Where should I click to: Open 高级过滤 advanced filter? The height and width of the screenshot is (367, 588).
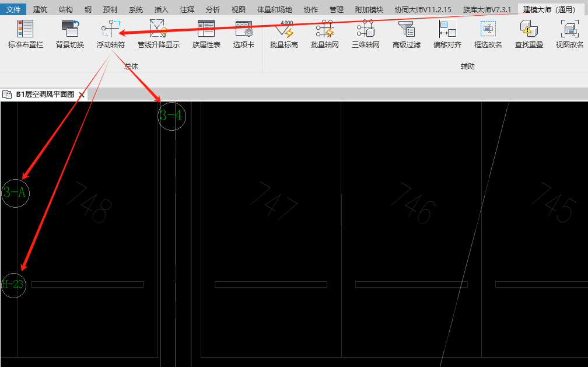pos(407,34)
